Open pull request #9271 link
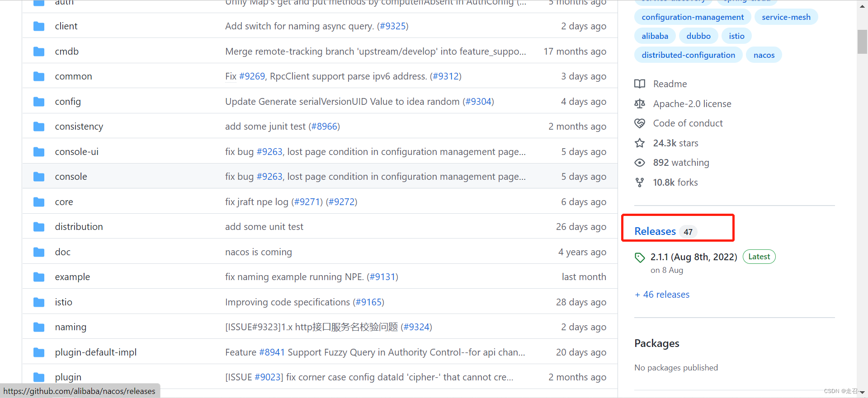The width and height of the screenshot is (868, 398). point(307,202)
